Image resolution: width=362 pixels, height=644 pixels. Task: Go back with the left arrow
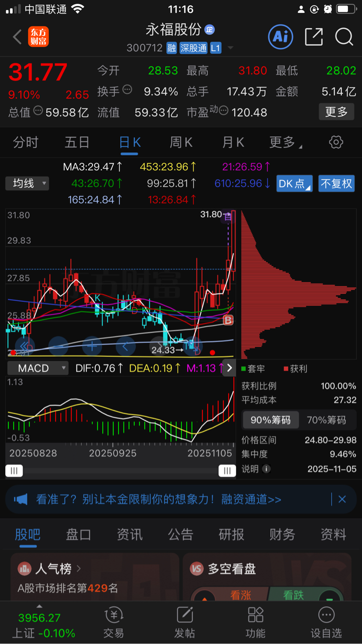pyautogui.click(x=17, y=37)
